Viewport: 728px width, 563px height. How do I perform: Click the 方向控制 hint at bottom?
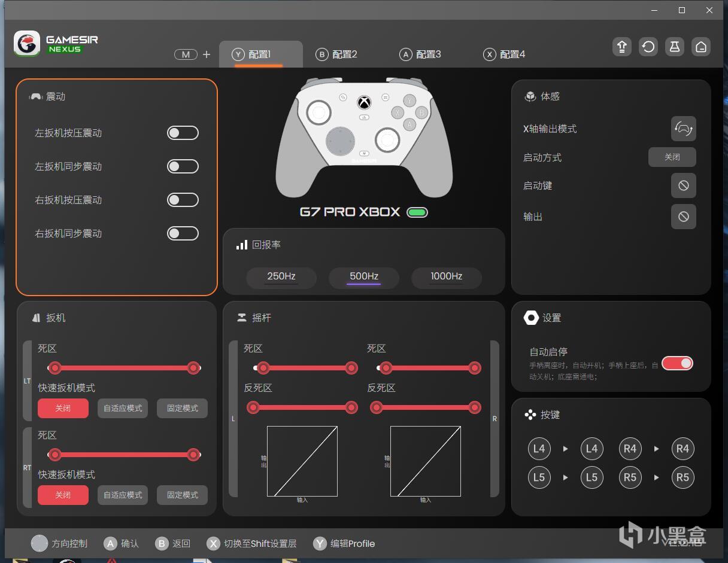[59, 543]
